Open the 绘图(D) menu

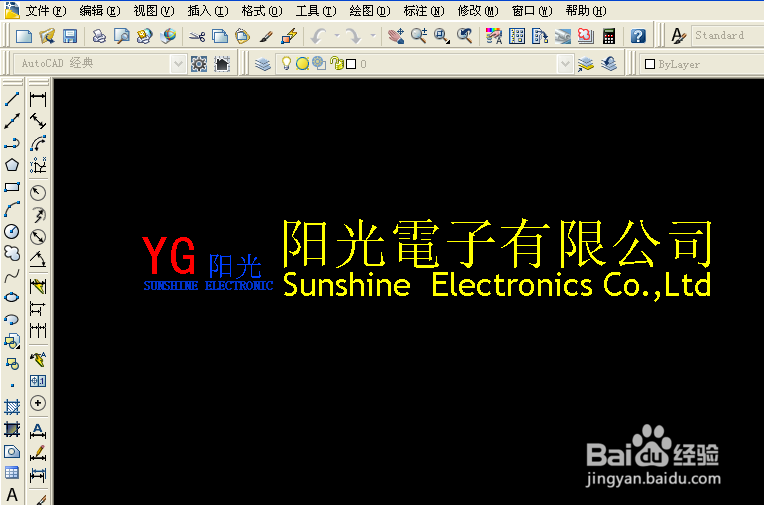pos(370,10)
